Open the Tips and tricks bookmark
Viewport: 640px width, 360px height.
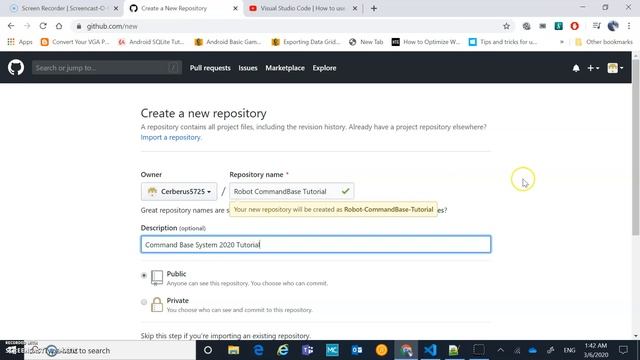[503, 42]
